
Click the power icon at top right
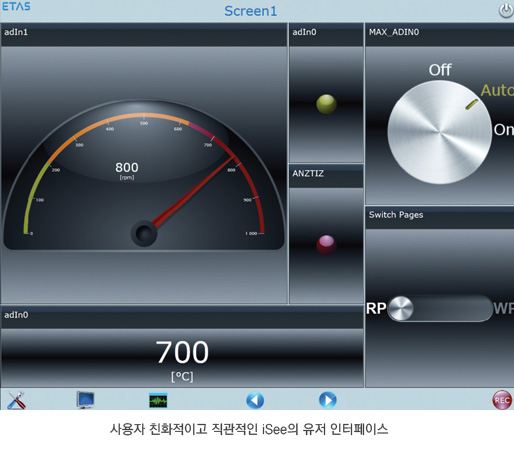(506, 10)
